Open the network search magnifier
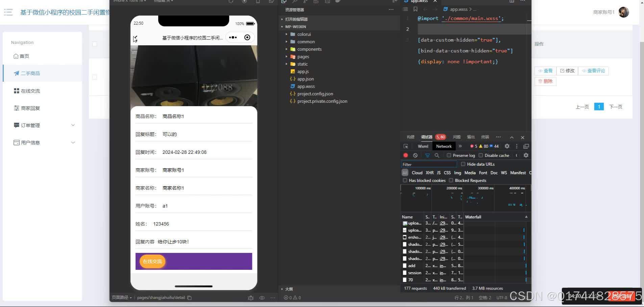The width and height of the screenshot is (644, 307). (437, 155)
